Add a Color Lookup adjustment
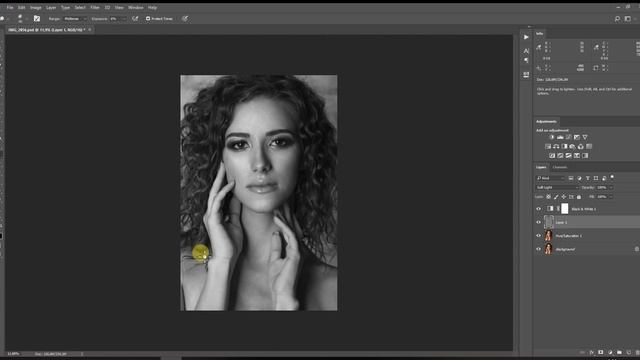Image resolution: width=640 pixels, height=360 pixels. [x=589, y=146]
